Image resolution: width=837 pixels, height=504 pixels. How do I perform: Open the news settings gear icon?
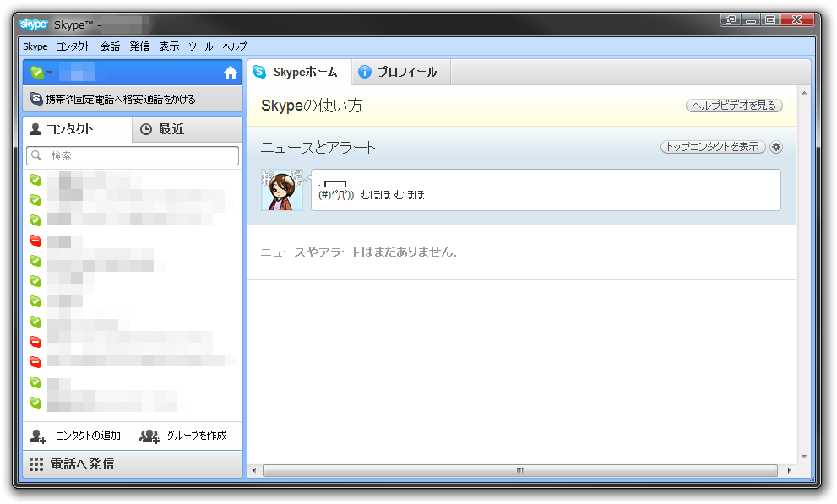click(x=776, y=147)
